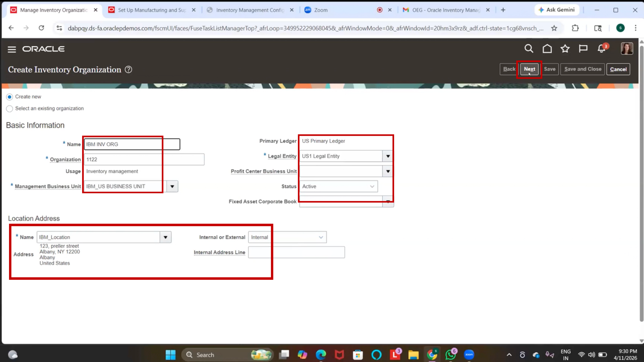The height and width of the screenshot is (362, 644).
Task: Go to Oracle home icon
Action: 547,49
